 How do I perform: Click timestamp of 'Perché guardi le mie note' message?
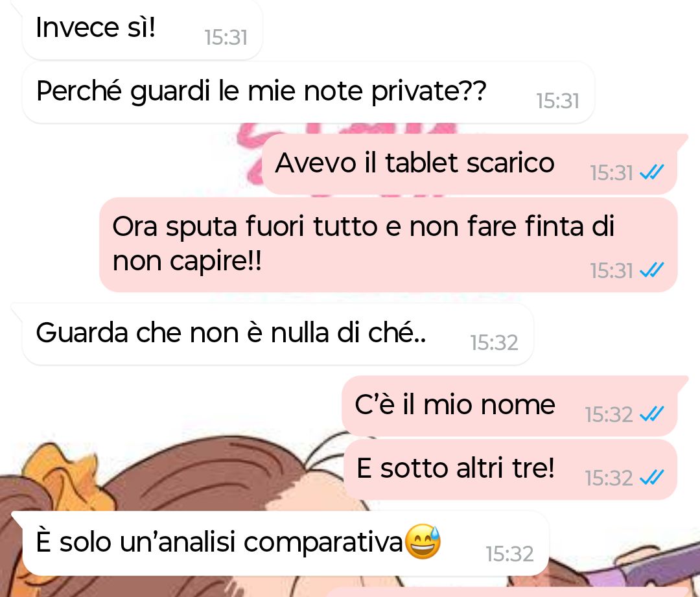point(557,101)
